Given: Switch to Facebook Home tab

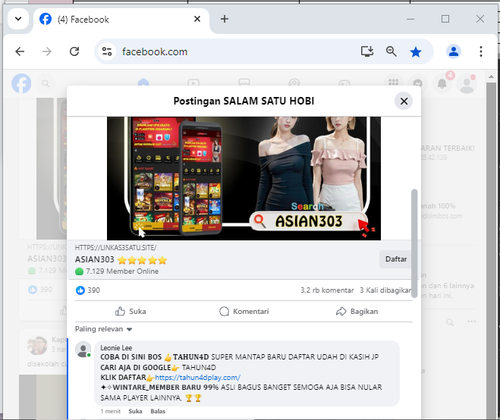Looking at the screenshot, I should click(x=143, y=82).
